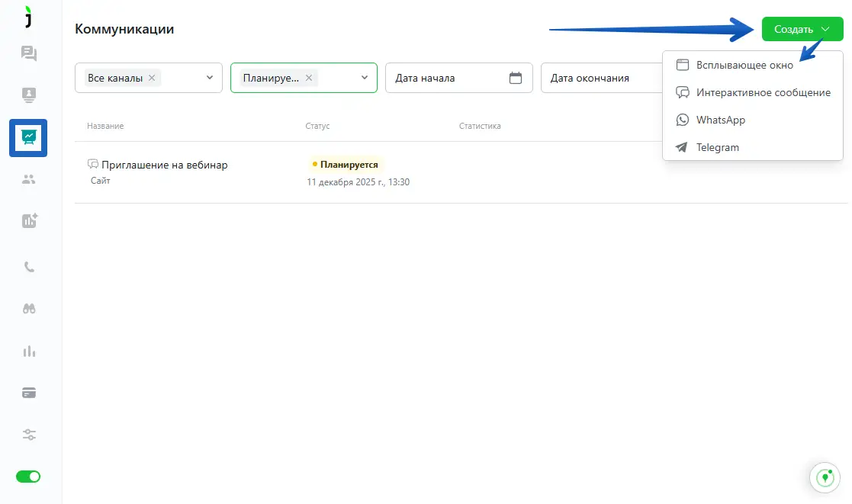This screenshot has height=504, width=852.
Task: Open the chats icon in sidebar
Action: pos(29,53)
